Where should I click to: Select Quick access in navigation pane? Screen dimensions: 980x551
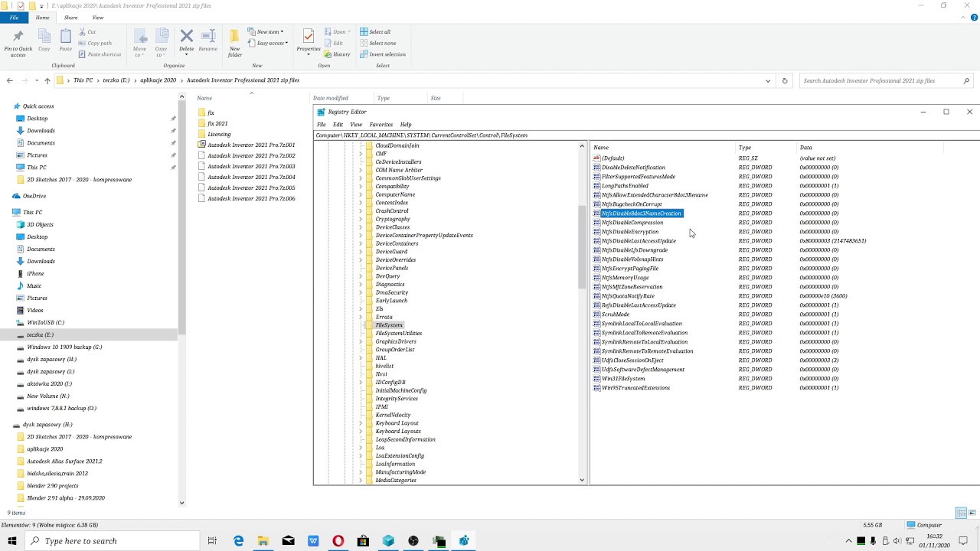[38, 106]
